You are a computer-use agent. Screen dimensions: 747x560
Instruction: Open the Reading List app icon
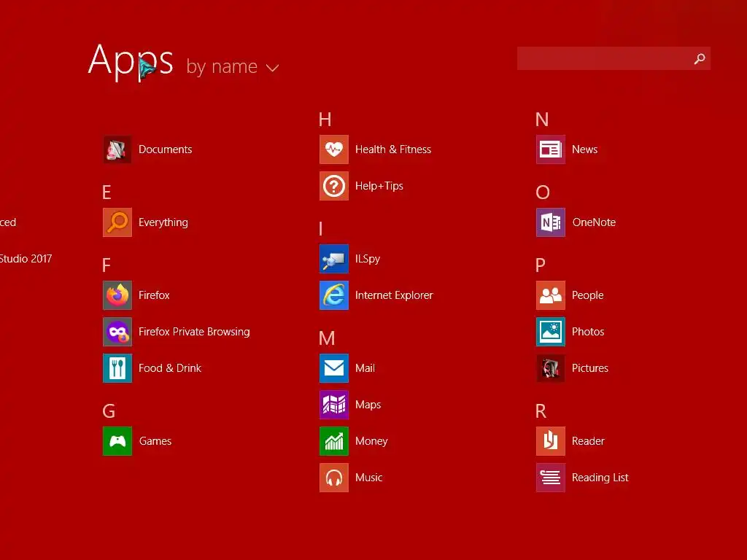click(x=551, y=478)
